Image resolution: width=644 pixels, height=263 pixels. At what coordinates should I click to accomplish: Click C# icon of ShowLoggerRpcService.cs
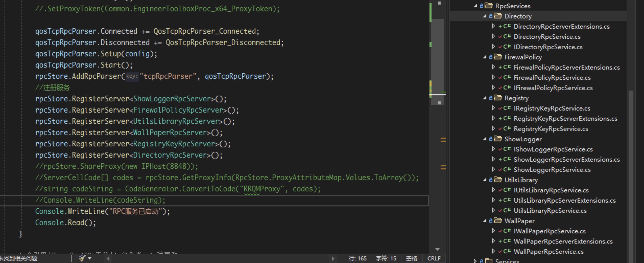[x=507, y=169]
